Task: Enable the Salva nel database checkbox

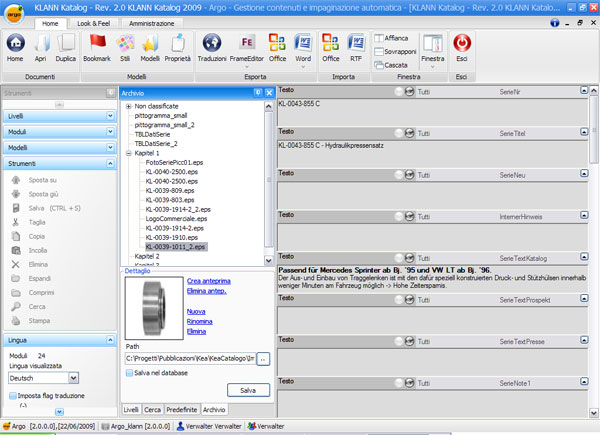Action: pos(130,373)
